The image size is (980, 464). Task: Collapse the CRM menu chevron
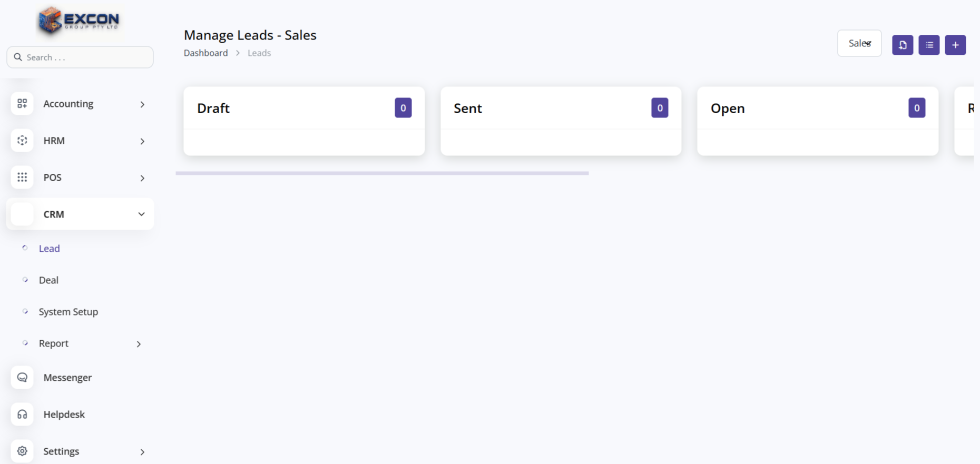(141, 214)
